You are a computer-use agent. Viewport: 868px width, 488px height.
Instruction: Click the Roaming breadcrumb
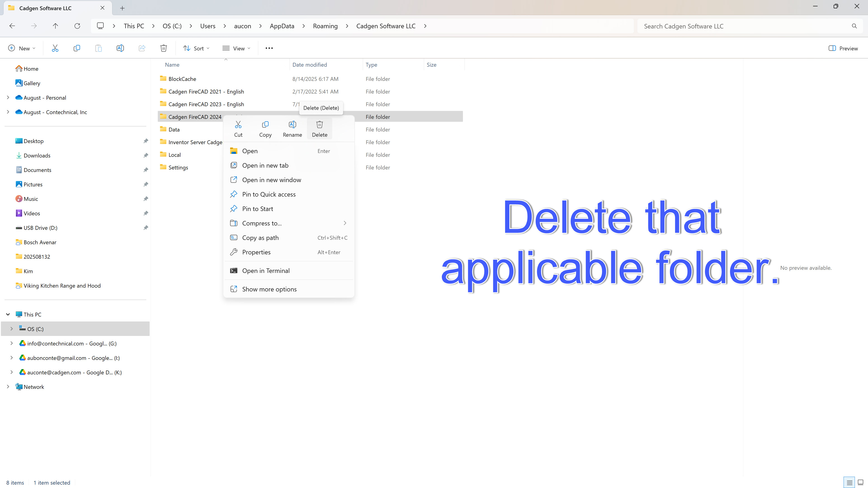[x=325, y=26]
